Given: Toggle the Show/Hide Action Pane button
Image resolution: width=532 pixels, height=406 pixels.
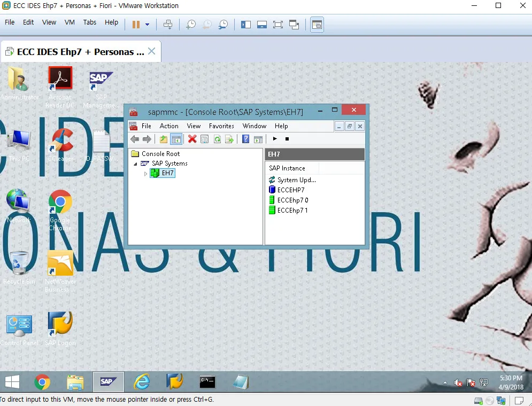Looking at the screenshot, I should tap(258, 139).
